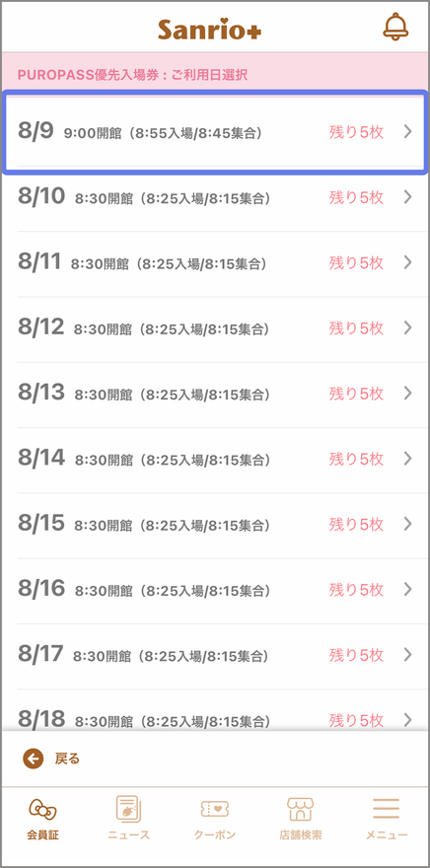The height and width of the screenshot is (868, 430).
Task: Expand the 8/9 row chevron
Action: (408, 132)
